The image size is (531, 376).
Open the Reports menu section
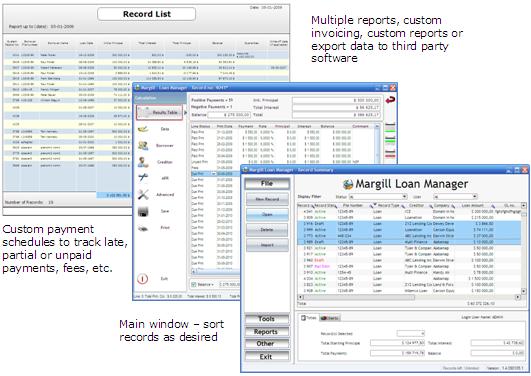point(267,332)
